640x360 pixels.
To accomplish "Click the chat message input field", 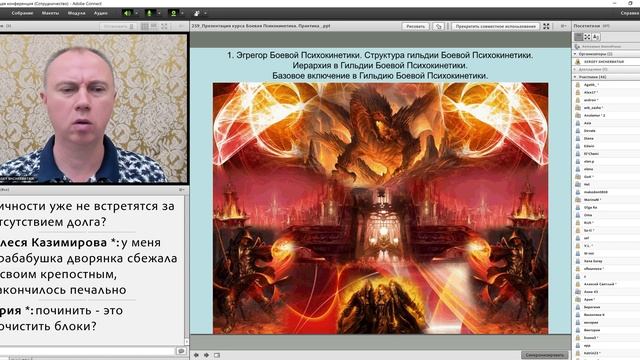I will [x=87, y=351].
